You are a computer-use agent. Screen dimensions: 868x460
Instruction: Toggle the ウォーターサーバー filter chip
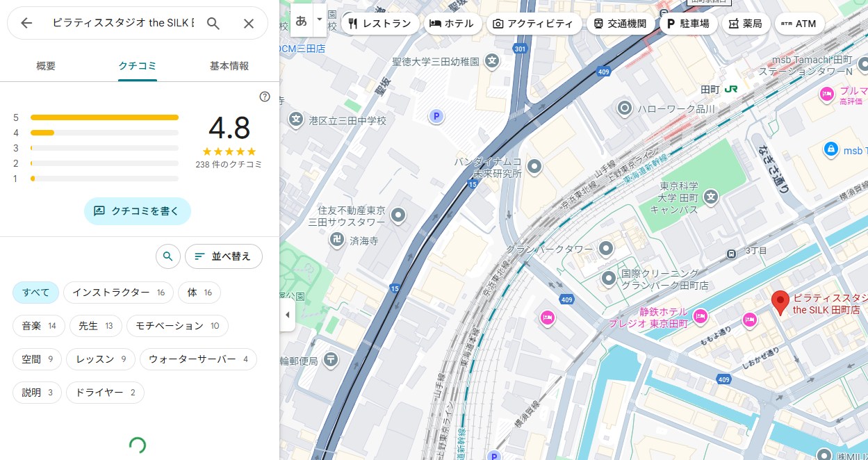(198, 359)
